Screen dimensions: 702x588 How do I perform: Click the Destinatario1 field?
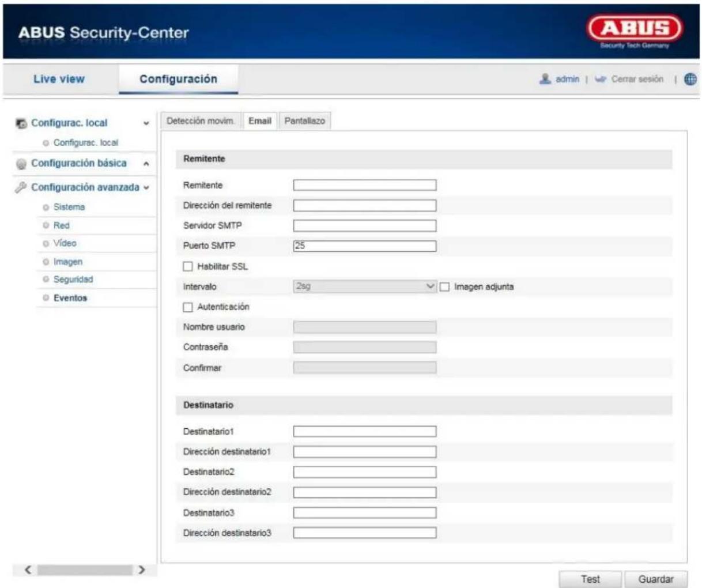point(365,431)
